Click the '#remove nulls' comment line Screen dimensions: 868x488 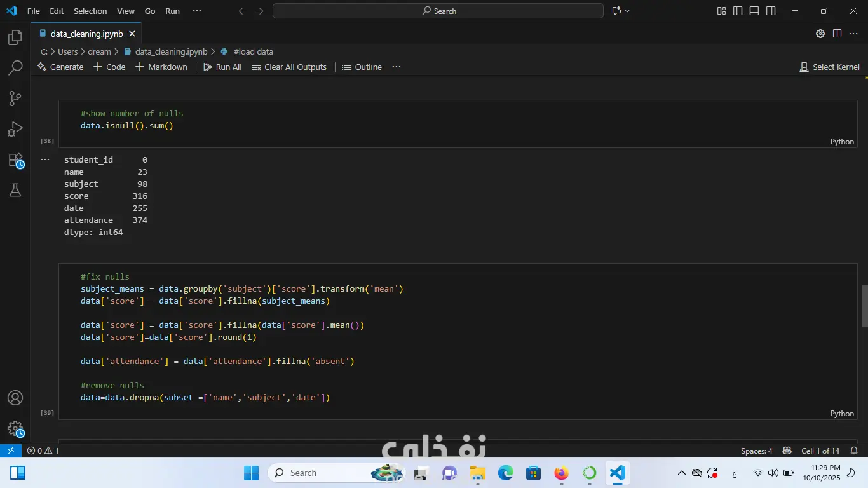[x=112, y=385]
